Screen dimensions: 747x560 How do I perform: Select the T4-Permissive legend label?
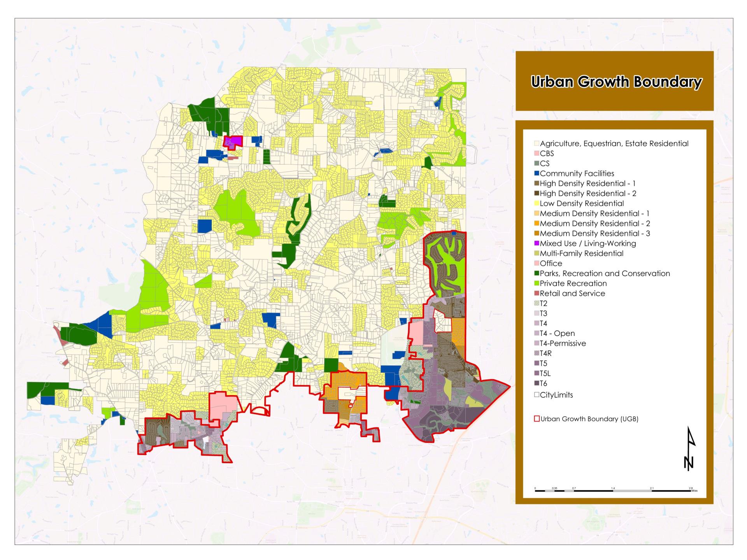(x=563, y=343)
